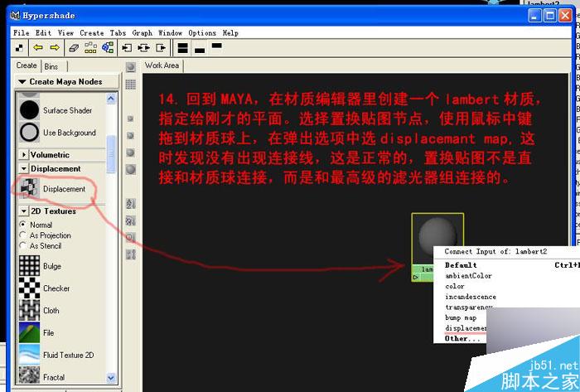
Task: Open the Graph menu
Action: [x=143, y=33]
